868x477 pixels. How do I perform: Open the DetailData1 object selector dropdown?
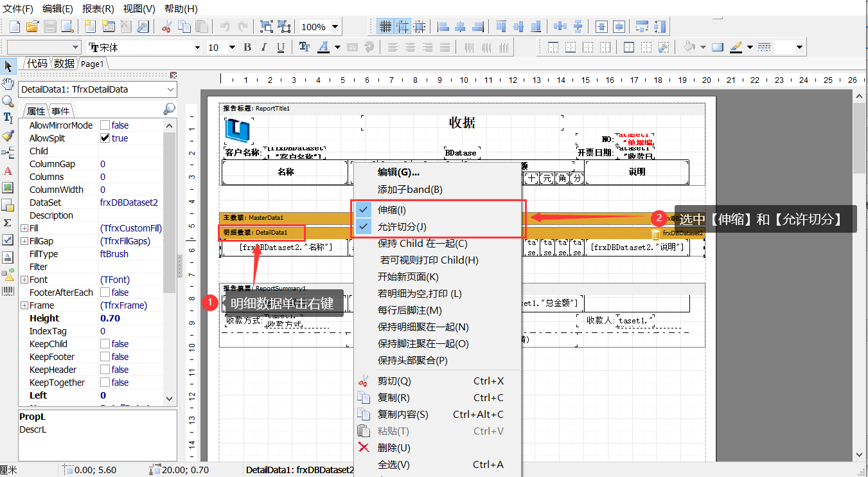point(171,89)
